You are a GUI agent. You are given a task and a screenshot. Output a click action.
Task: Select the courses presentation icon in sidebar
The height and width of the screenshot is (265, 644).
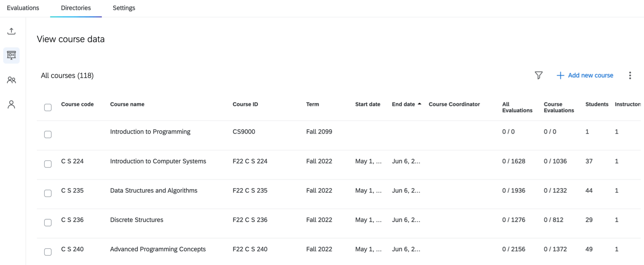pos(11,55)
